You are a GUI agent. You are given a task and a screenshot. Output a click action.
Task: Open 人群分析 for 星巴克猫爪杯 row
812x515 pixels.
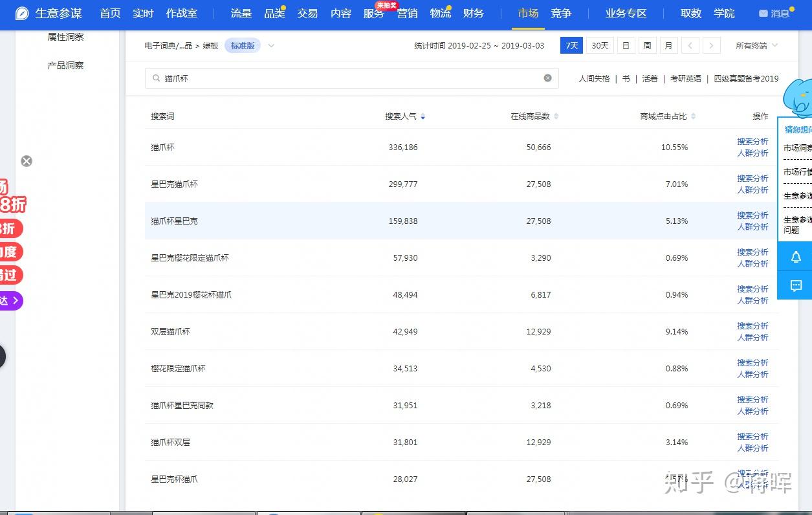(752, 190)
